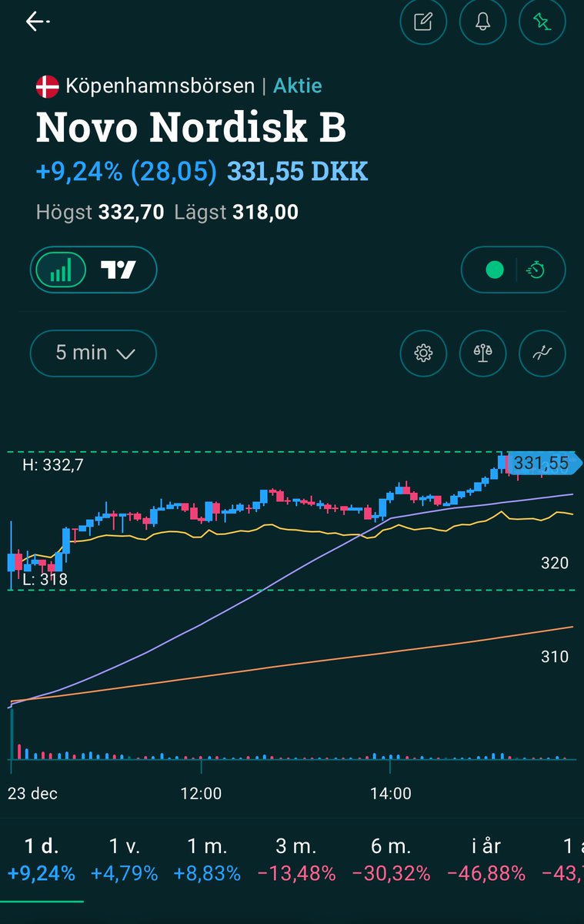Tap the 14:00 time axis label
The width and height of the screenshot is (584, 924).
pos(391,793)
